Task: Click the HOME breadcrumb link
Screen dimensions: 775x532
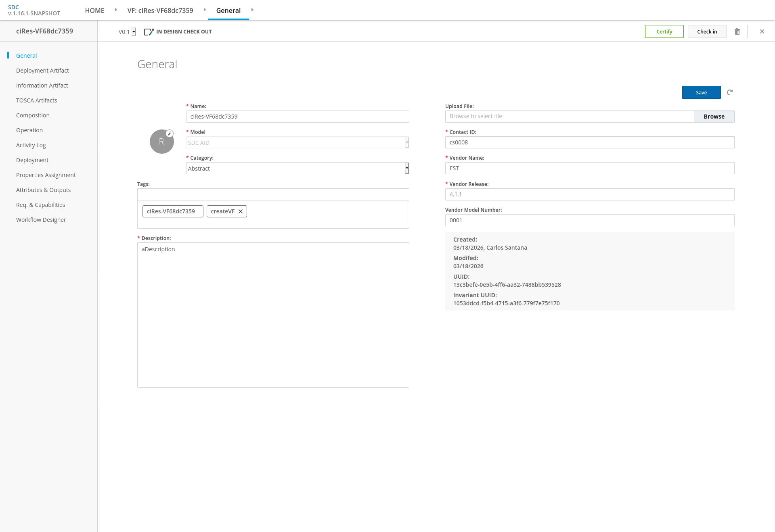Action: pyautogui.click(x=94, y=10)
